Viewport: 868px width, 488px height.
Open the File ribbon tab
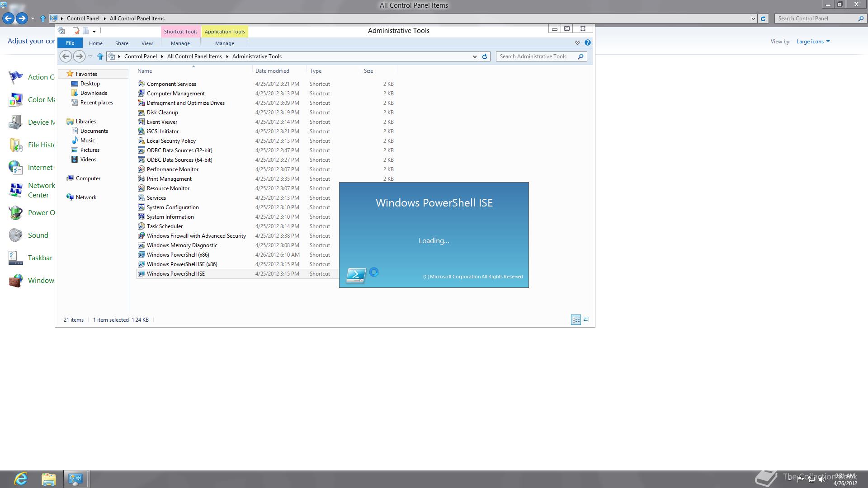point(70,43)
